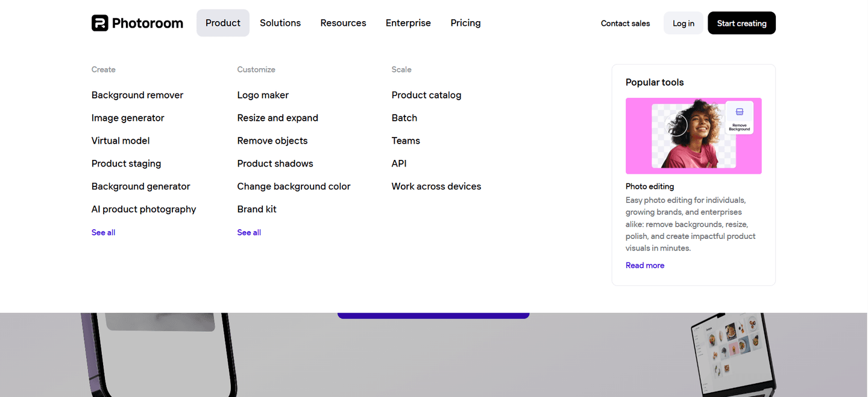Open API page

[x=399, y=164]
